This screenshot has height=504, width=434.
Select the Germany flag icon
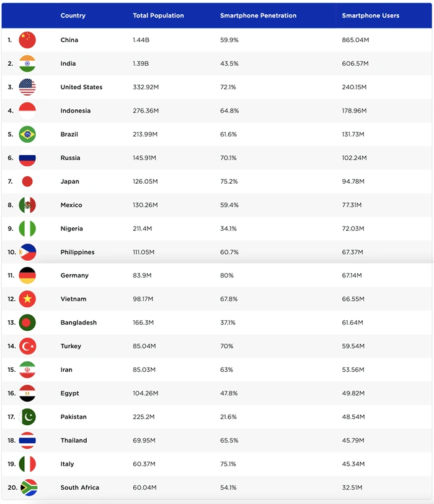tap(27, 276)
